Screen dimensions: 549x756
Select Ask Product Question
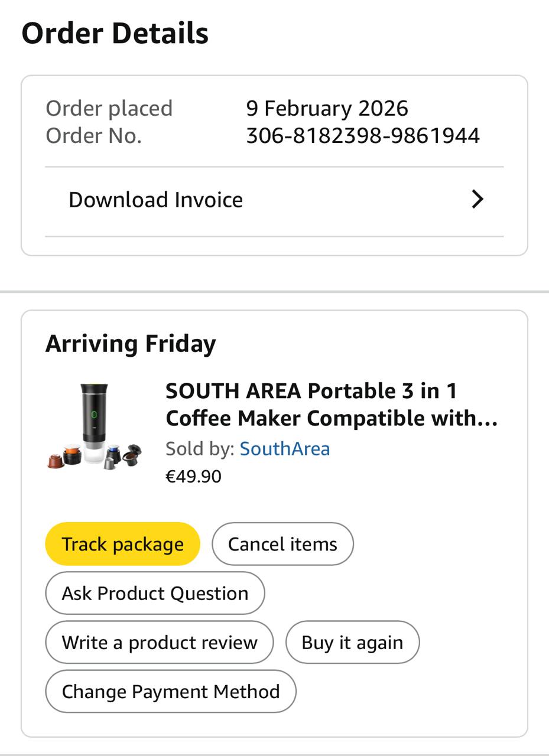click(x=155, y=593)
